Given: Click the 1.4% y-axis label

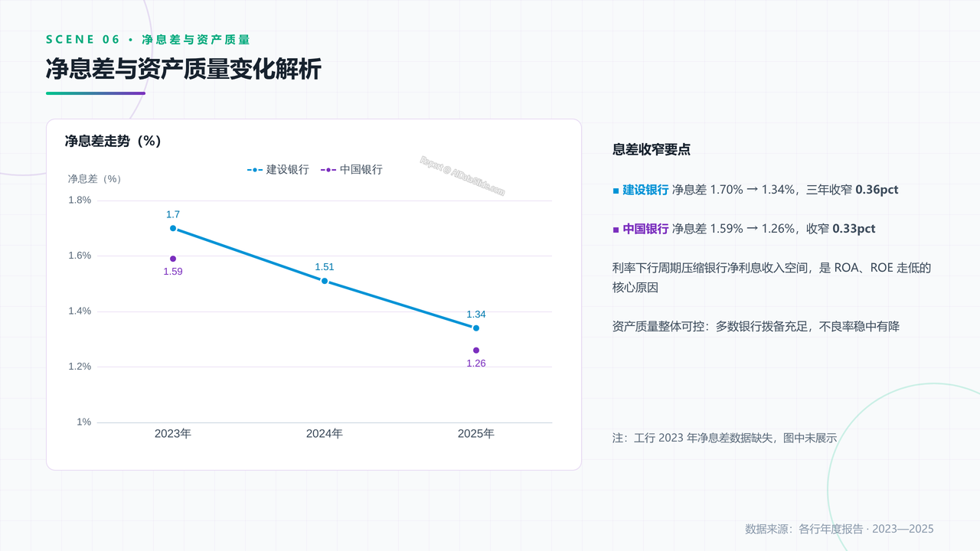Looking at the screenshot, I should [x=80, y=311].
